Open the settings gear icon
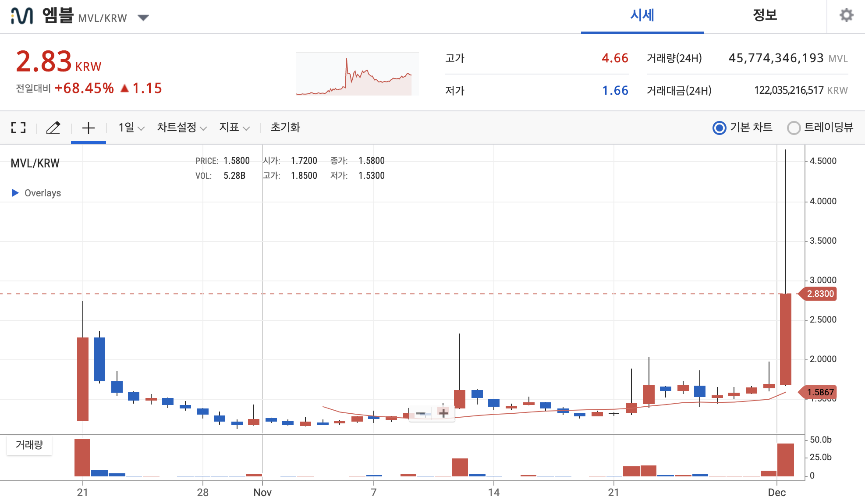865x504 pixels. pos(846,15)
